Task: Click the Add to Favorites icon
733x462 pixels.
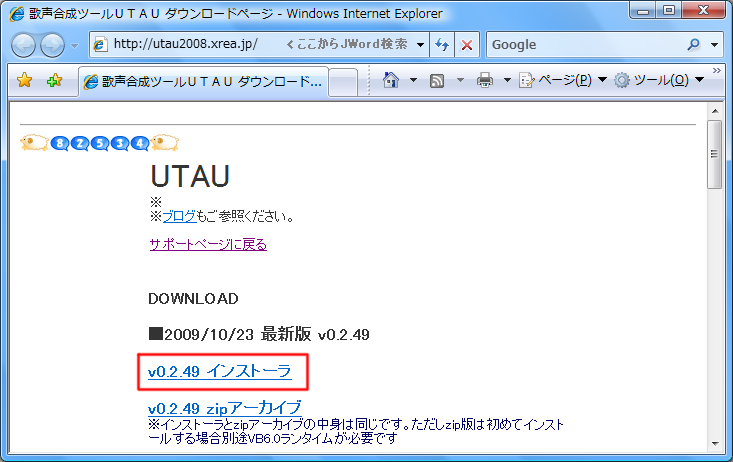Action: [x=54, y=81]
